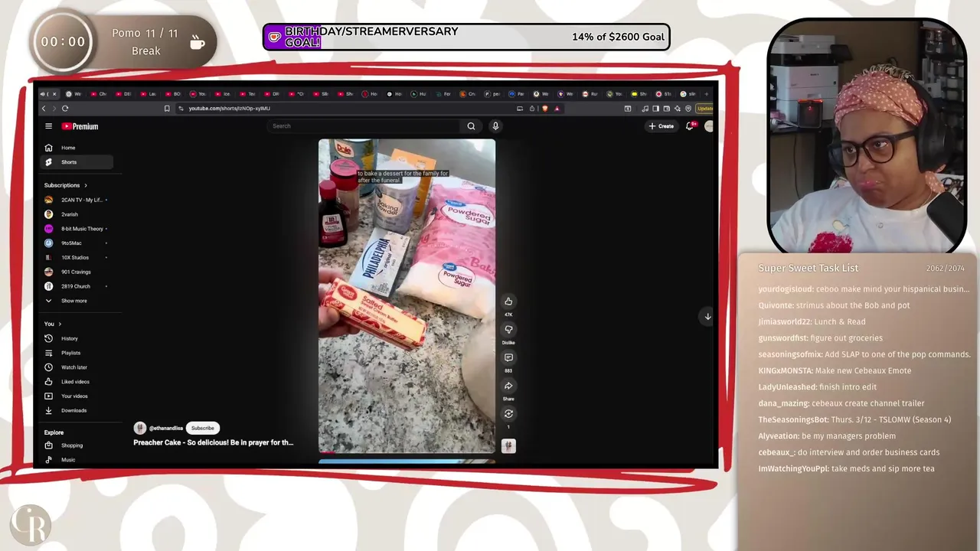
Task: Click 'ImWatchingYouPpl: take meds' task
Action: [x=846, y=468]
